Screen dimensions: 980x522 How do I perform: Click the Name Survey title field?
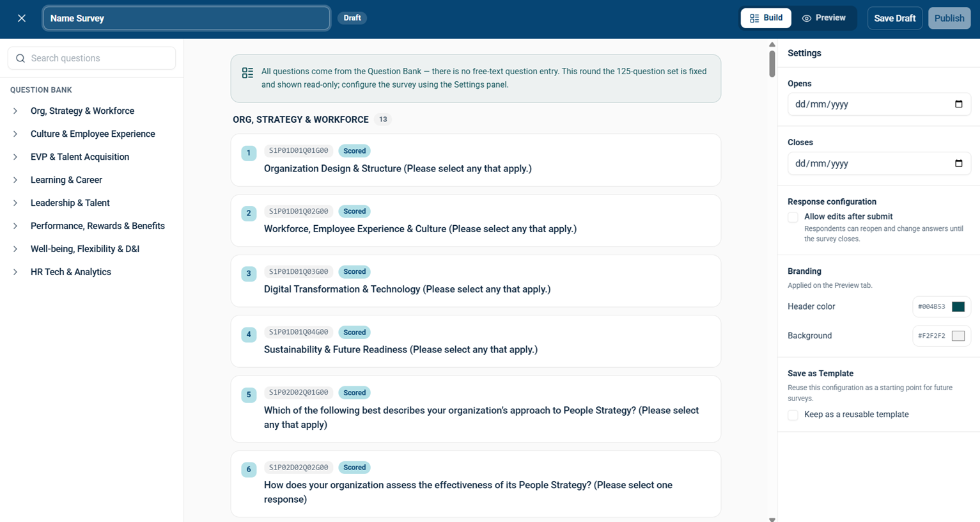pyautogui.click(x=187, y=18)
